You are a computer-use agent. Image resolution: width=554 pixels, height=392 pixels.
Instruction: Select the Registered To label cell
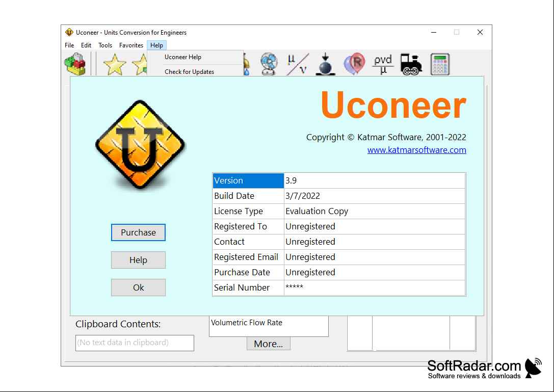pos(248,226)
